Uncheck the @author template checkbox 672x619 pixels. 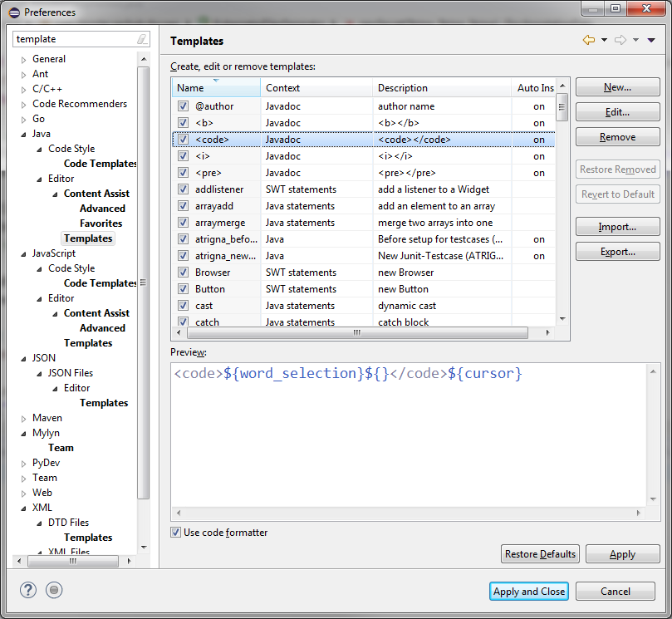coord(183,106)
